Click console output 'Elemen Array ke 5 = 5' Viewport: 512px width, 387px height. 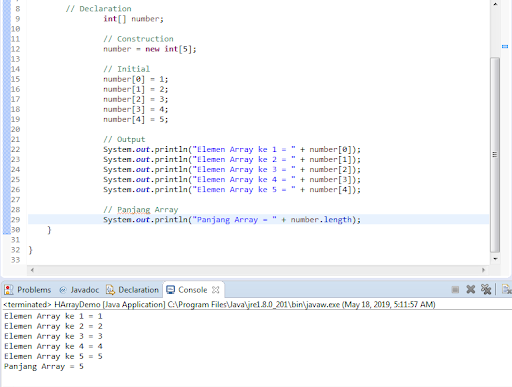pos(53,356)
